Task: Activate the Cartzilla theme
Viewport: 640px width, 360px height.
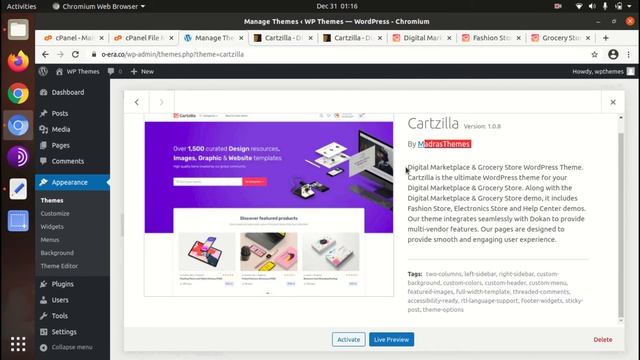Action: pos(349,339)
